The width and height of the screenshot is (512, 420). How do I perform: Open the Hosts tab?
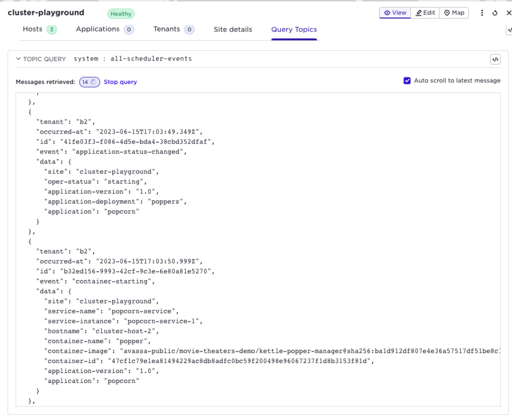tap(32, 29)
